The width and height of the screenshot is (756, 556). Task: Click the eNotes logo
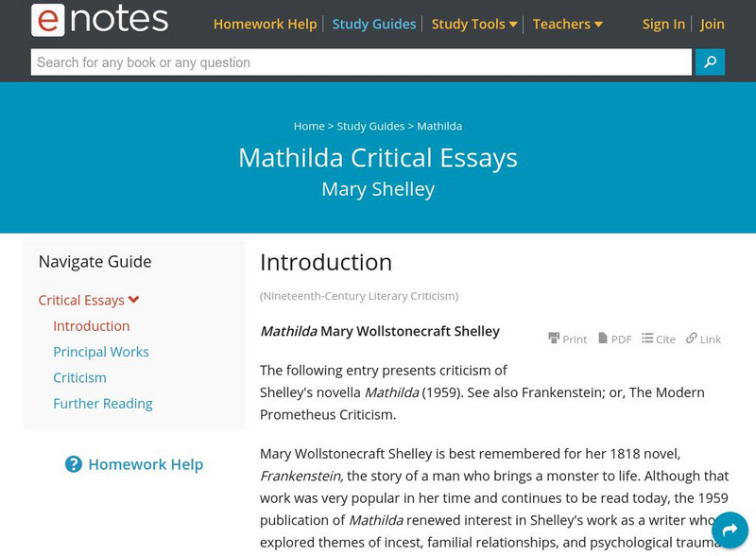pyautogui.click(x=99, y=20)
